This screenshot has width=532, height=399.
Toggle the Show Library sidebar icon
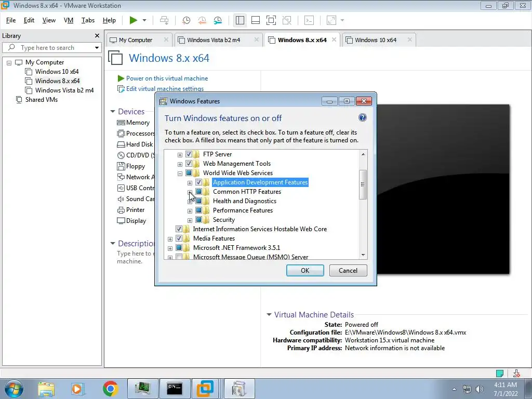[x=240, y=20]
